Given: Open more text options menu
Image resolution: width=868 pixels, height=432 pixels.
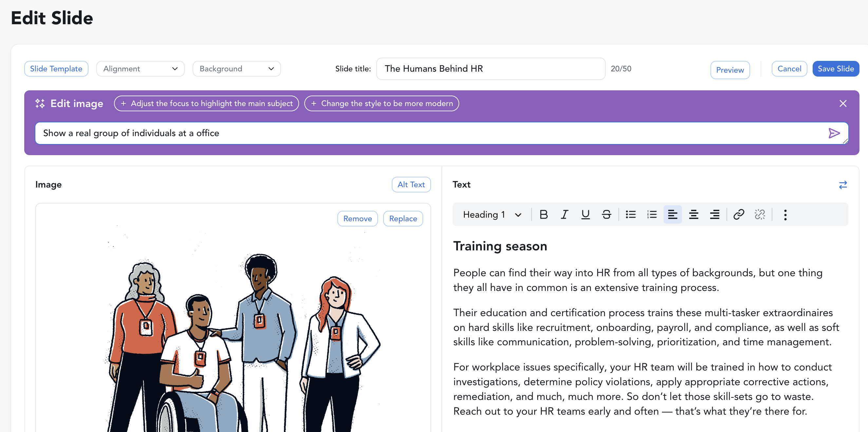Looking at the screenshot, I should pos(785,215).
